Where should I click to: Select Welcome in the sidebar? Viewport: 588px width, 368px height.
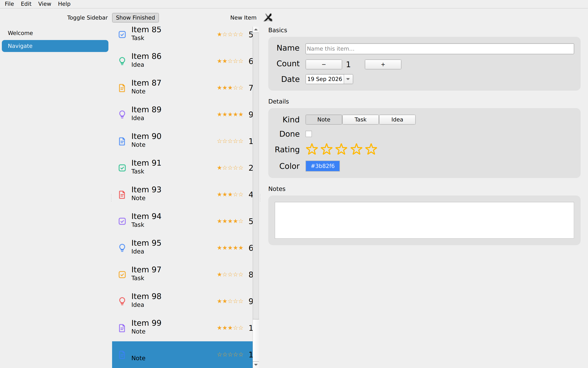pyautogui.click(x=55, y=33)
